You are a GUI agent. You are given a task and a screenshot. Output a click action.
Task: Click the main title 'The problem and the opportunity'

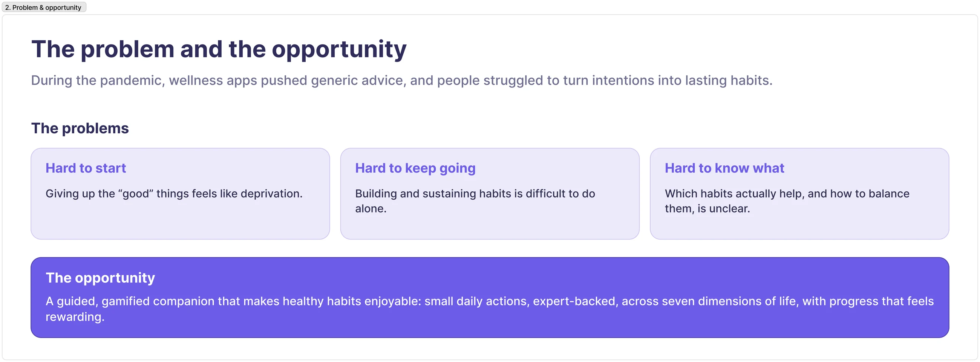tap(219, 49)
